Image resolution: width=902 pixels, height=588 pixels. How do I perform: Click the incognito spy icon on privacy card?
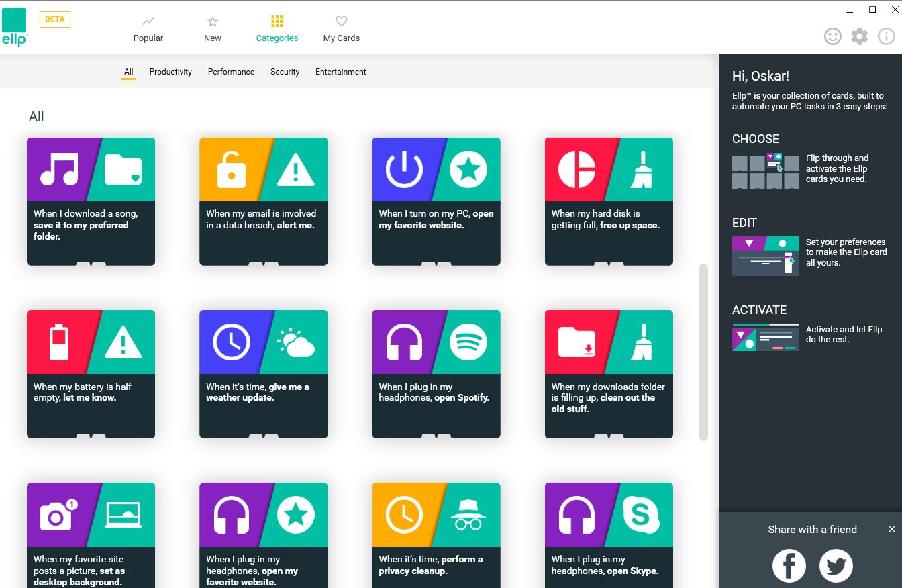click(x=468, y=516)
